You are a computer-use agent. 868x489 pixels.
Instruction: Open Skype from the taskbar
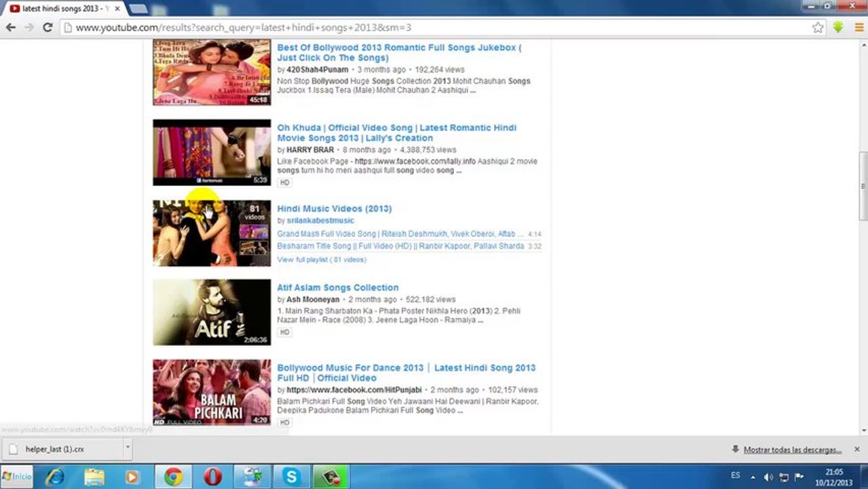291,477
